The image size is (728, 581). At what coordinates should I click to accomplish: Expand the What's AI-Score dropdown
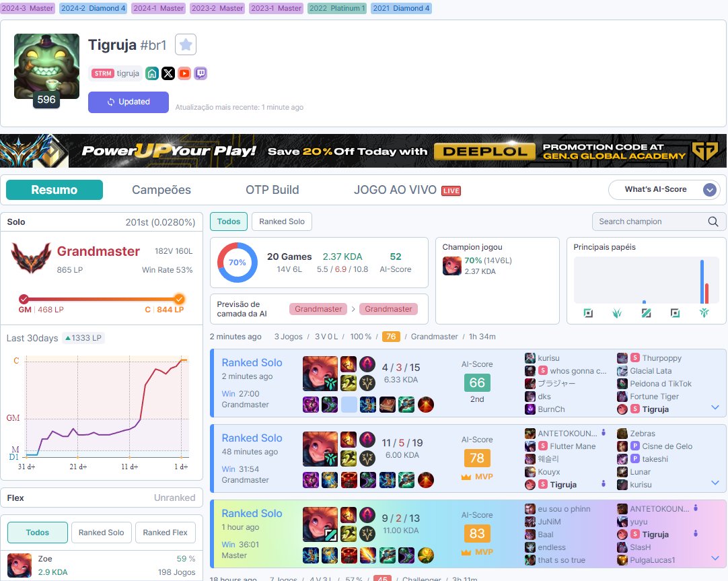(664, 189)
